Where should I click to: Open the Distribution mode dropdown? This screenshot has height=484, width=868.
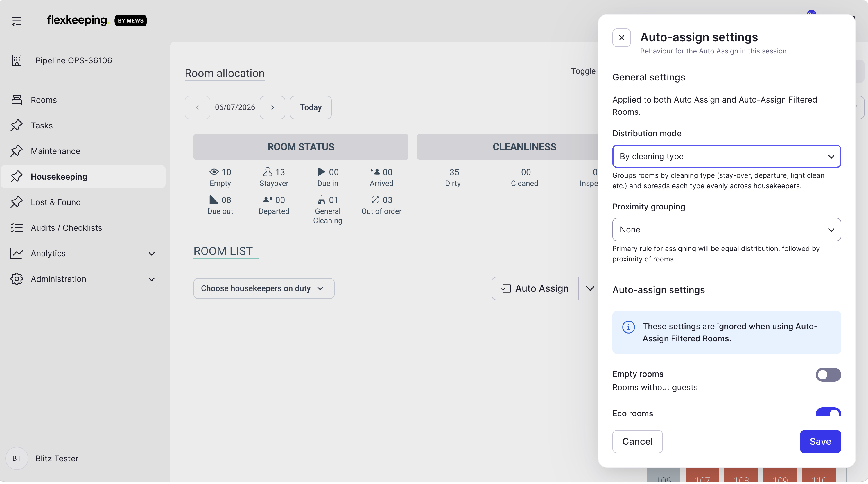727,156
